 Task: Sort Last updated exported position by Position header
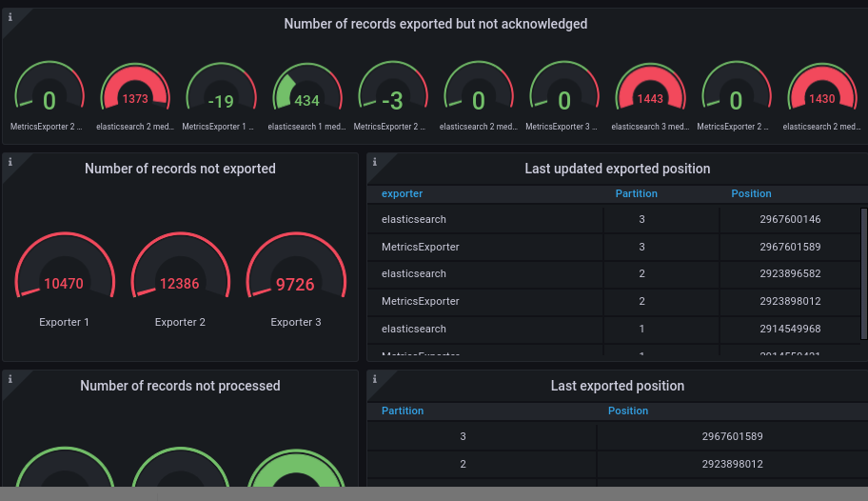751,193
